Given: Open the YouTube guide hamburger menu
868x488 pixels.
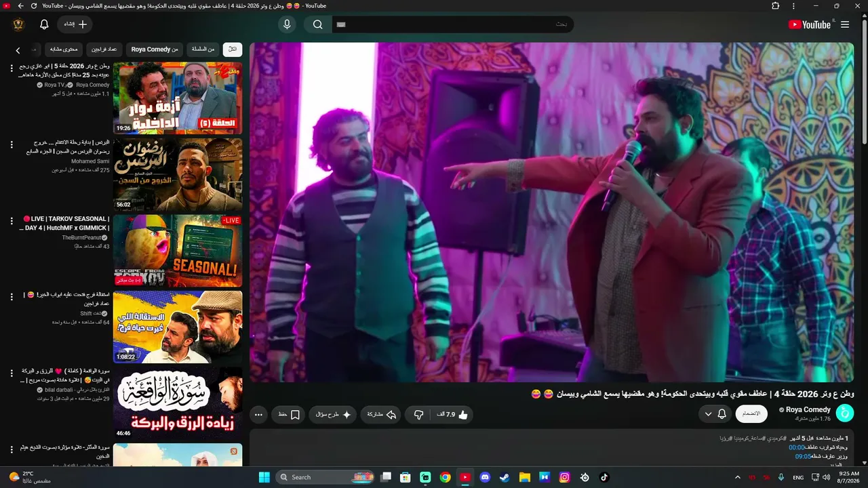Looking at the screenshot, I should click(845, 24).
